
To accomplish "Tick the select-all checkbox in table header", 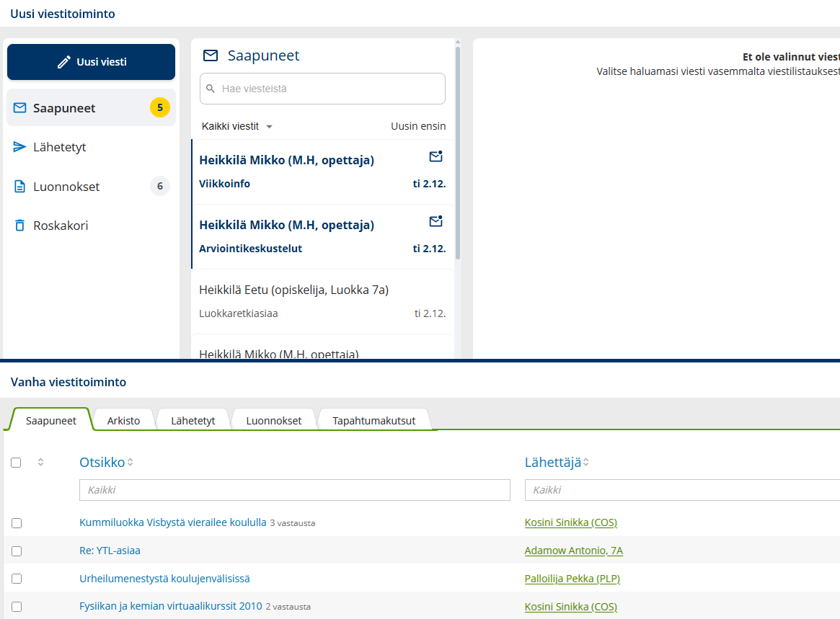I will pos(16,463).
